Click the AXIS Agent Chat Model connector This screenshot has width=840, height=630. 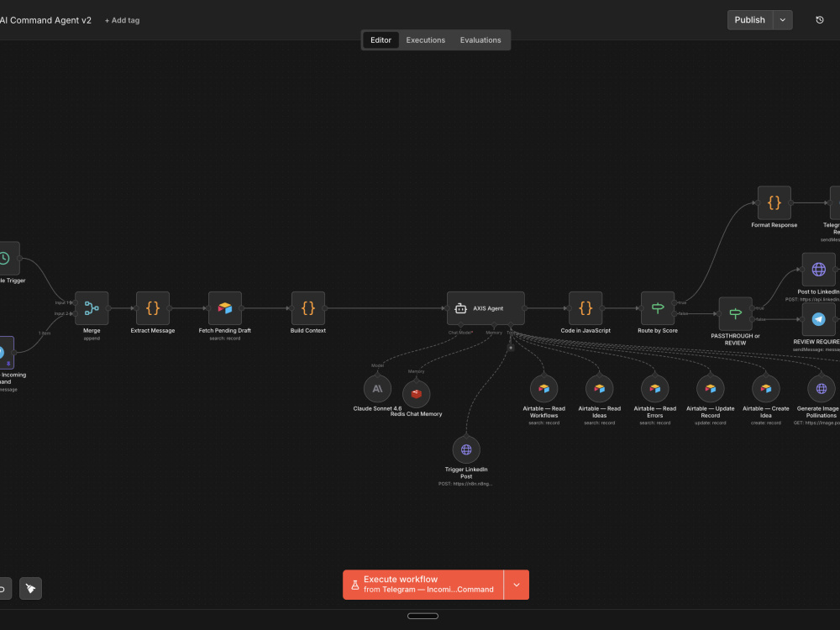click(x=460, y=325)
